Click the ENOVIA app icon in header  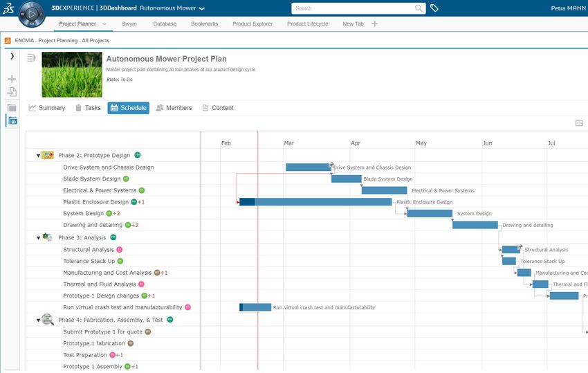pos(8,41)
